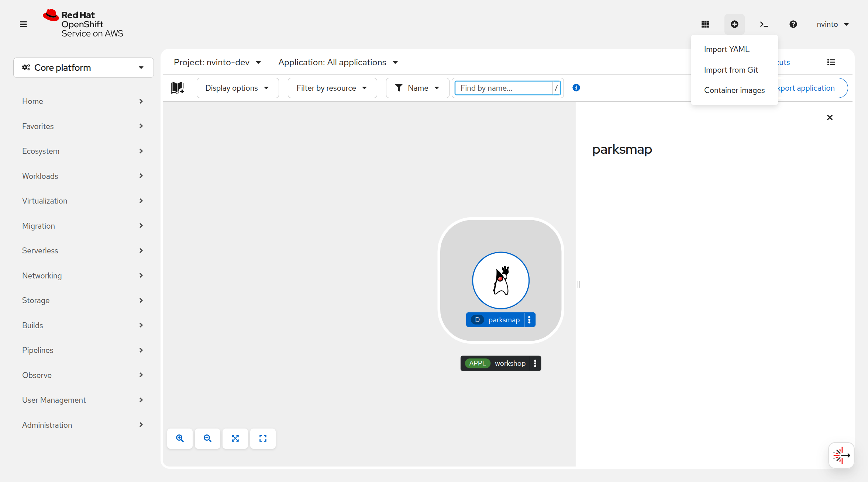Open the help question mark menu
This screenshot has height=482, width=868.
pyautogui.click(x=793, y=24)
